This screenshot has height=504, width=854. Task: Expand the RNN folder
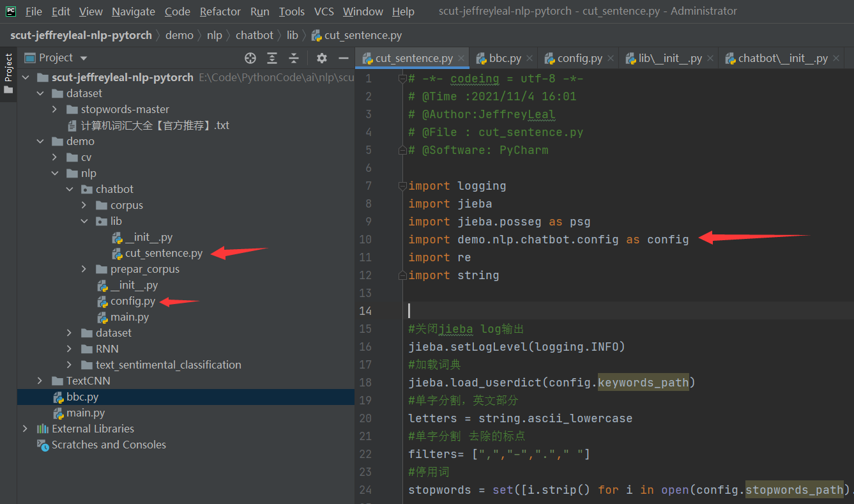click(70, 349)
